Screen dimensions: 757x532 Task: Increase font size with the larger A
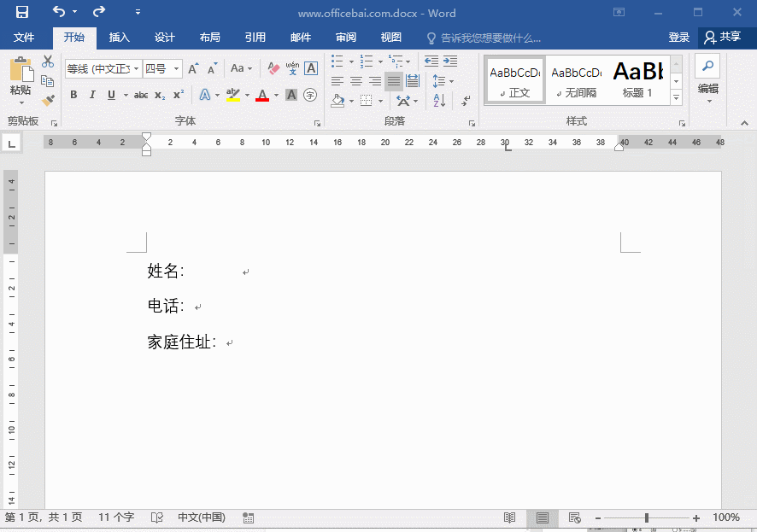point(193,69)
